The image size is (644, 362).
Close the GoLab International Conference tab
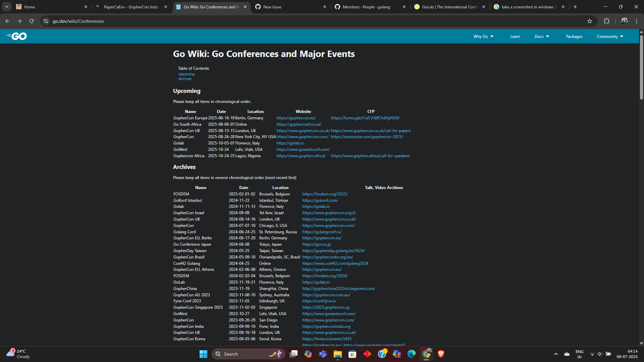click(484, 7)
